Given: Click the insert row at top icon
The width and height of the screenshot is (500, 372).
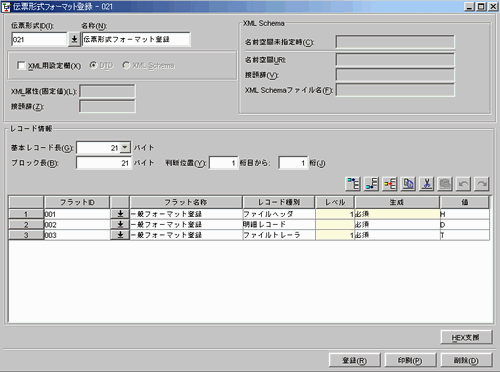Looking at the screenshot, I should [x=353, y=184].
